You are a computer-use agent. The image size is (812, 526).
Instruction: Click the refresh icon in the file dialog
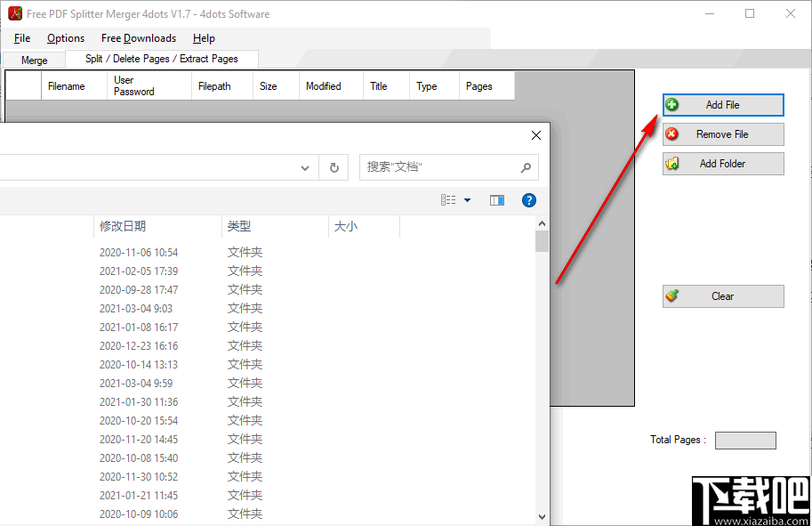334,167
